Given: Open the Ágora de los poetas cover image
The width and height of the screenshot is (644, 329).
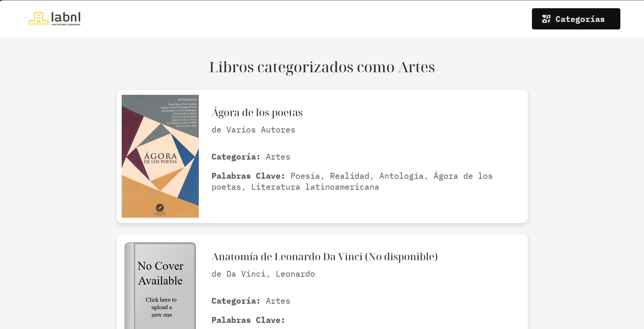Looking at the screenshot, I should pyautogui.click(x=160, y=156).
